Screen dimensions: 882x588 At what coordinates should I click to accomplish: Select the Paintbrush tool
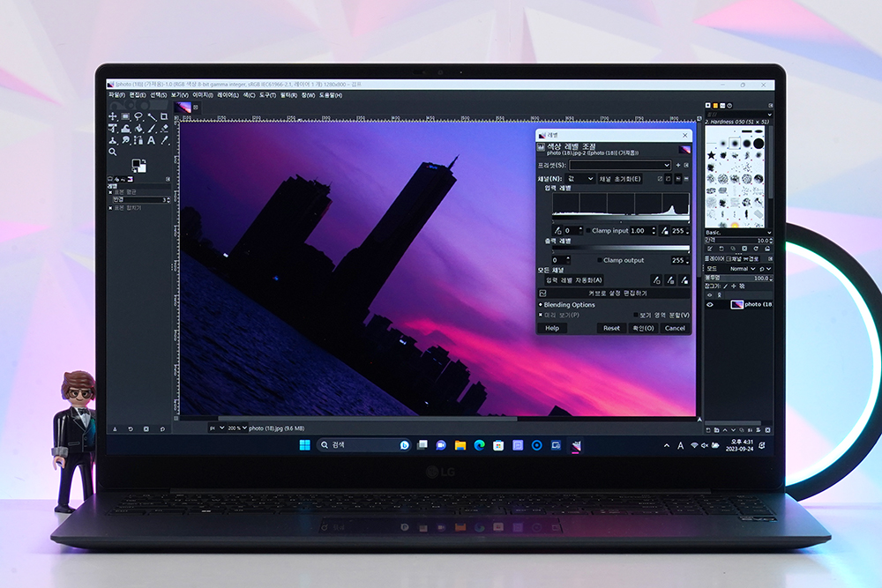tap(152, 129)
